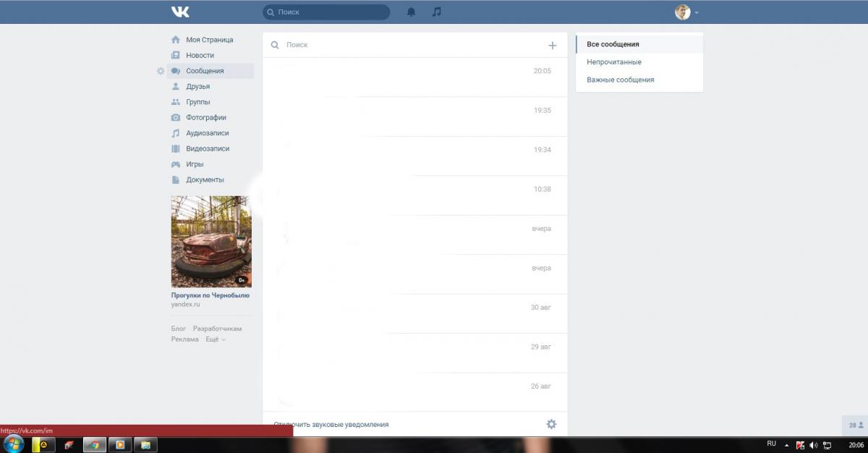This screenshot has width=868, height=453.
Task: Click the AIMP player taskbar icon
Action: tap(43, 444)
